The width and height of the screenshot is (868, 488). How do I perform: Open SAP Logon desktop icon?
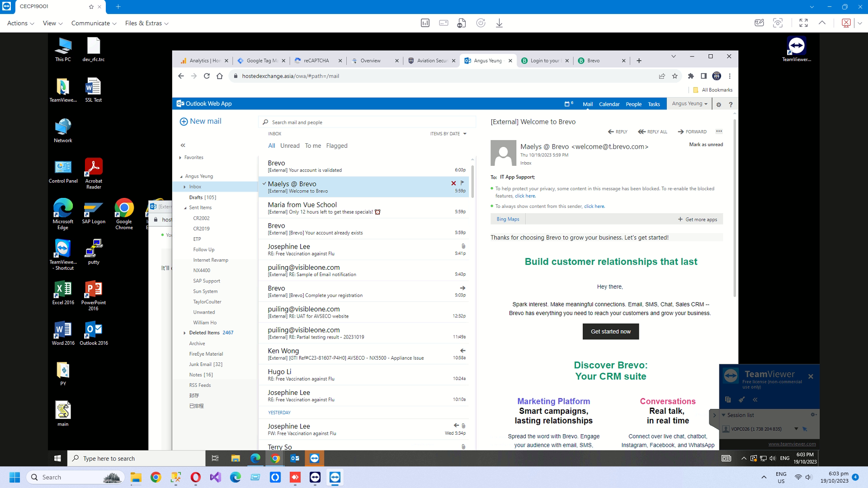click(94, 211)
